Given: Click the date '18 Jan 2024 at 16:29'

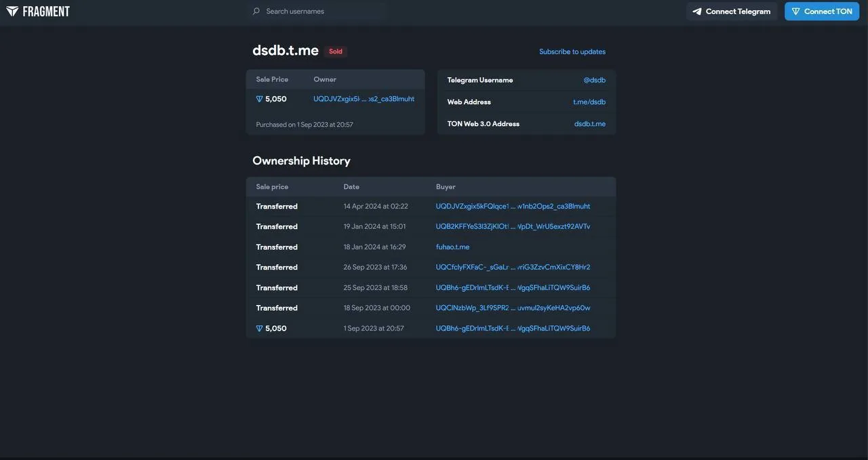Looking at the screenshot, I should tap(375, 247).
